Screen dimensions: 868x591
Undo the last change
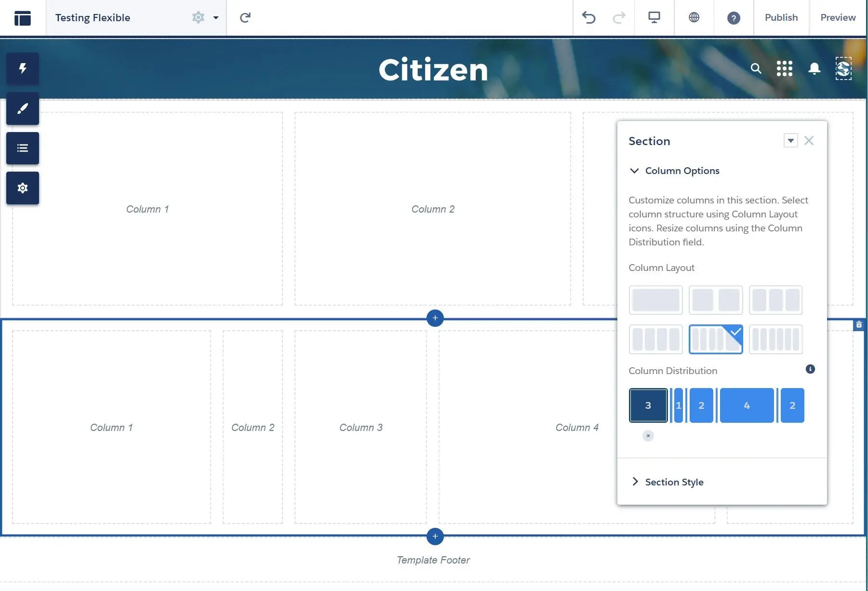click(588, 18)
